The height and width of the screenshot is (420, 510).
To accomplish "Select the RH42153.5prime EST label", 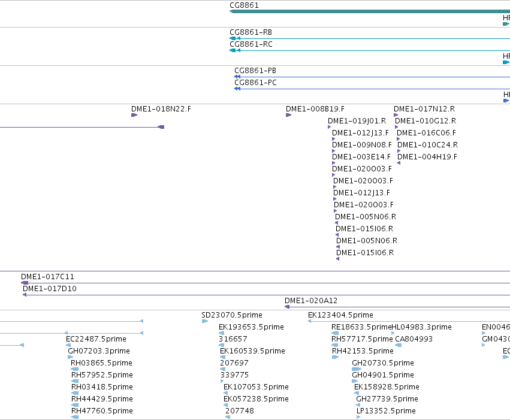I will click(363, 351).
